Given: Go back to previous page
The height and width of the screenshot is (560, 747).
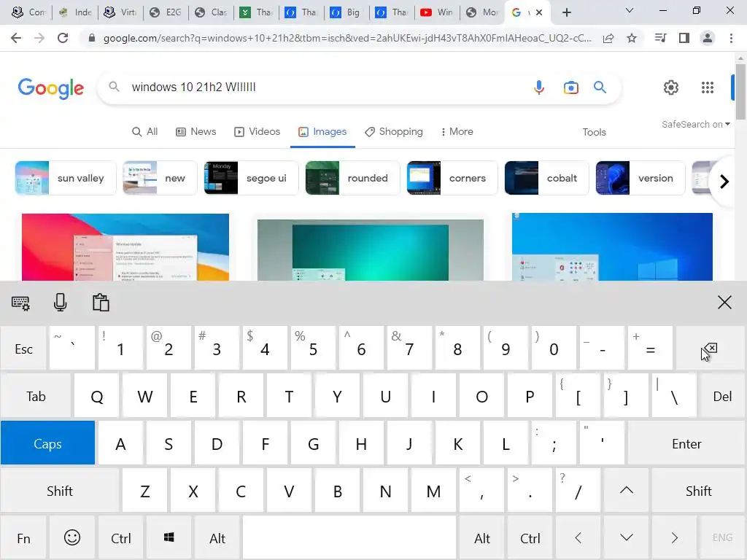Looking at the screenshot, I should tap(16, 38).
